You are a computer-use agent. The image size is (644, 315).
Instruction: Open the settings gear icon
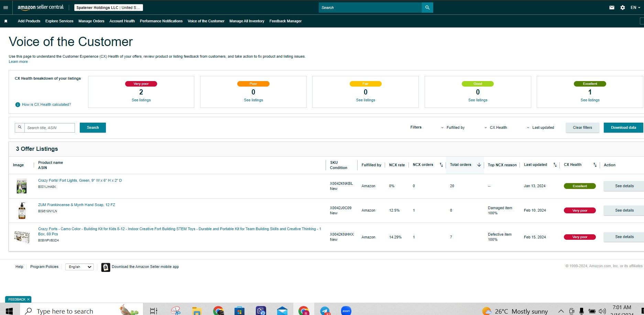(623, 8)
